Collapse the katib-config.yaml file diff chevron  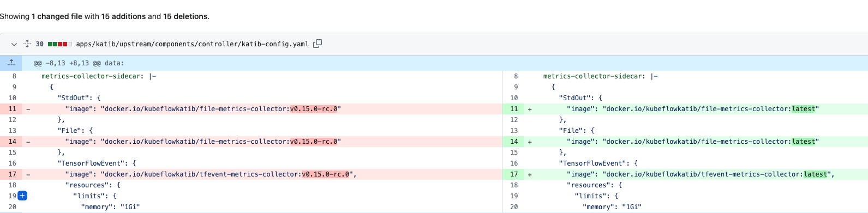pyautogui.click(x=14, y=44)
